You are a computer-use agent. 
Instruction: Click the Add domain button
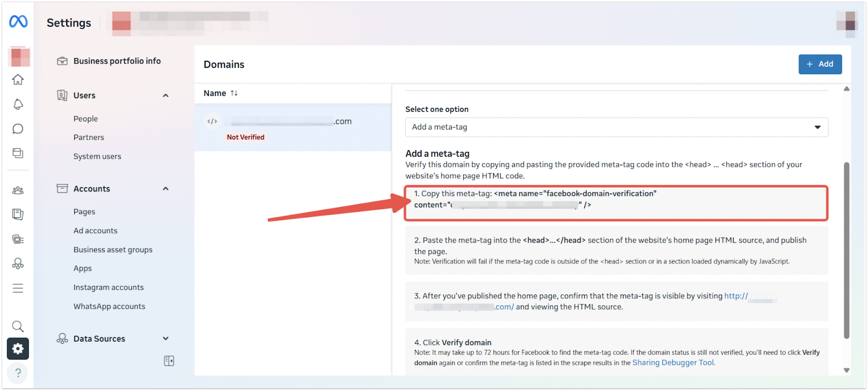tap(820, 64)
